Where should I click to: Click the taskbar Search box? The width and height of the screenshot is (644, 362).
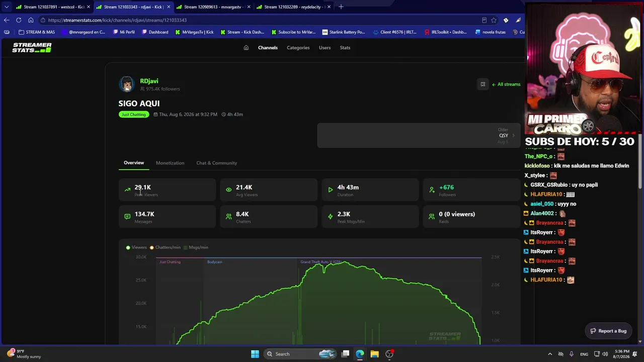[x=300, y=354]
